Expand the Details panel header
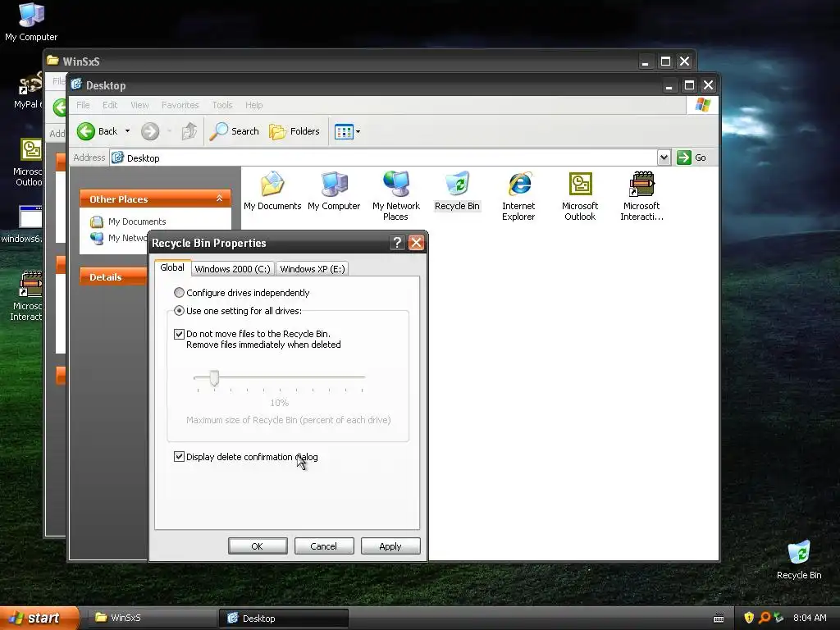This screenshot has width=840, height=630. (x=113, y=277)
